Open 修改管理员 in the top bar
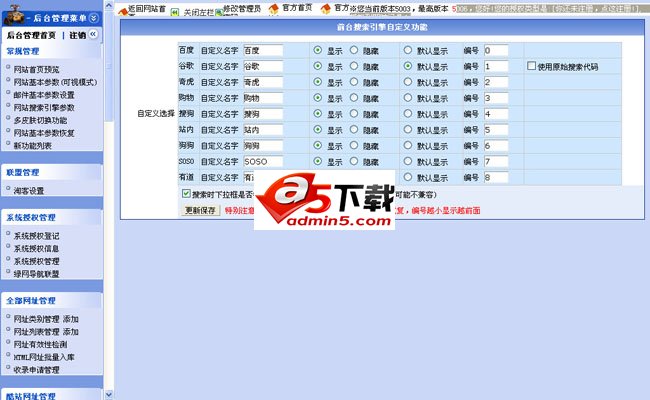The width and height of the screenshot is (650, 400). [x=242, y=8]
